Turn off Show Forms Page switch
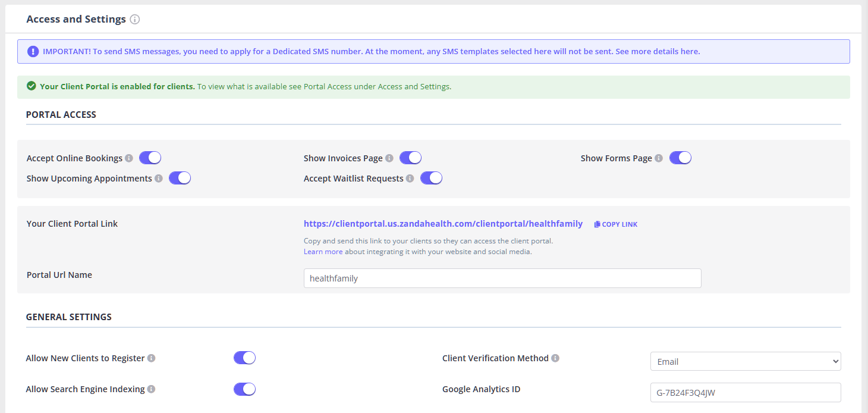The width and height of the screenshot is (868, 413). pos(680,158)
